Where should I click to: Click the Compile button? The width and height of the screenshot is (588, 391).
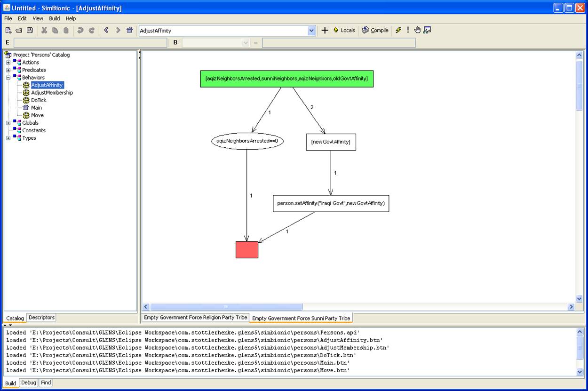click(375, 30)
